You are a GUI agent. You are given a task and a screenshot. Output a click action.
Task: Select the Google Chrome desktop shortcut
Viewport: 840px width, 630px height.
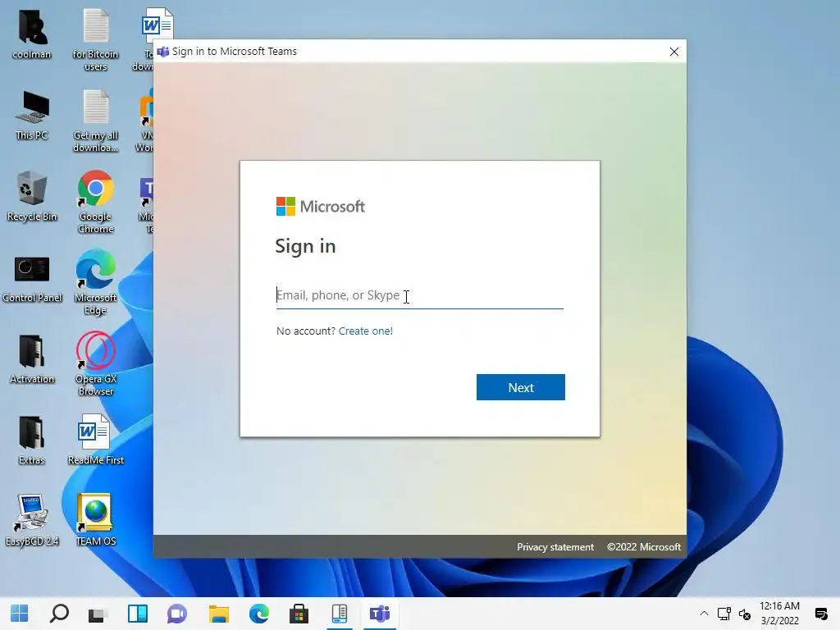pyautogui.click(x=95, y=203)
